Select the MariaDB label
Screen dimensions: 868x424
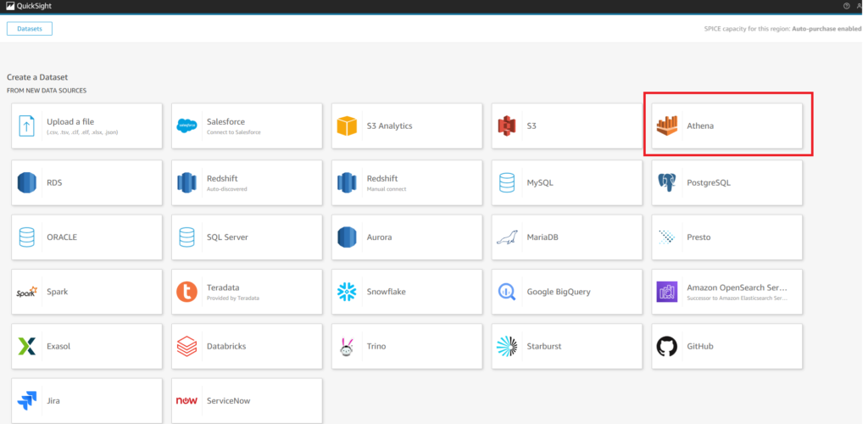pyautogui.click(x=542, y=237)
